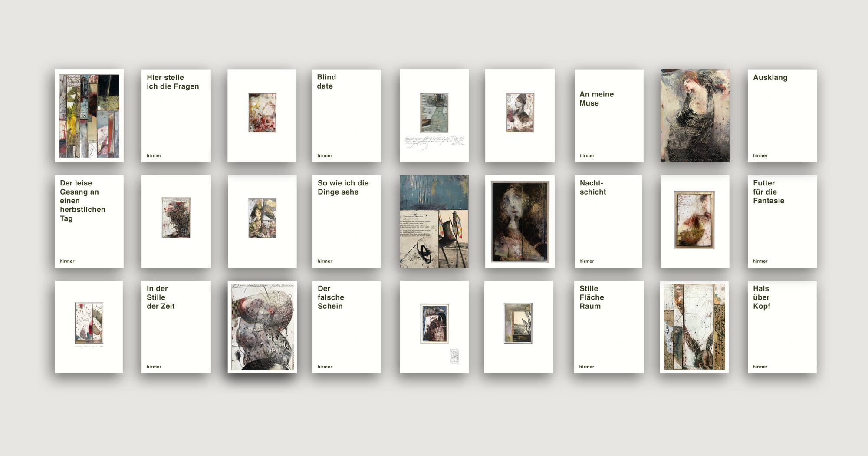Open the card with handwritten note under artwork
868x456 pixels.
point(434,116)
